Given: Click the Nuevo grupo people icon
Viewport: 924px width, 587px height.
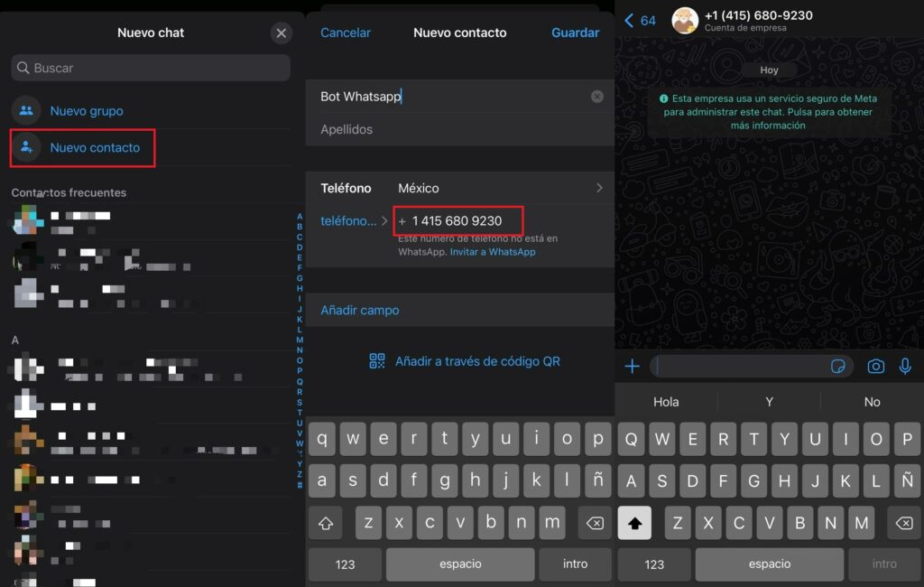Looking at the screenshot, I should pyautogui.click(x=26, y=110).
